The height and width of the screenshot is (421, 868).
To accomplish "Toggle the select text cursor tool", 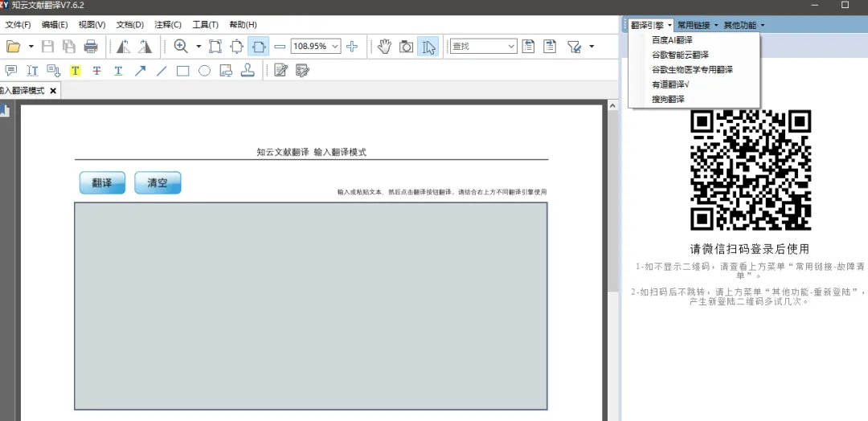I will 428,47.
